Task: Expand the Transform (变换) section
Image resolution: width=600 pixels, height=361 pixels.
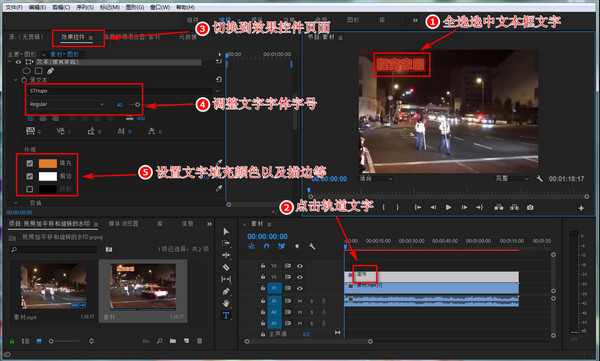Action: pyautogui.click(x=16, y=203)
